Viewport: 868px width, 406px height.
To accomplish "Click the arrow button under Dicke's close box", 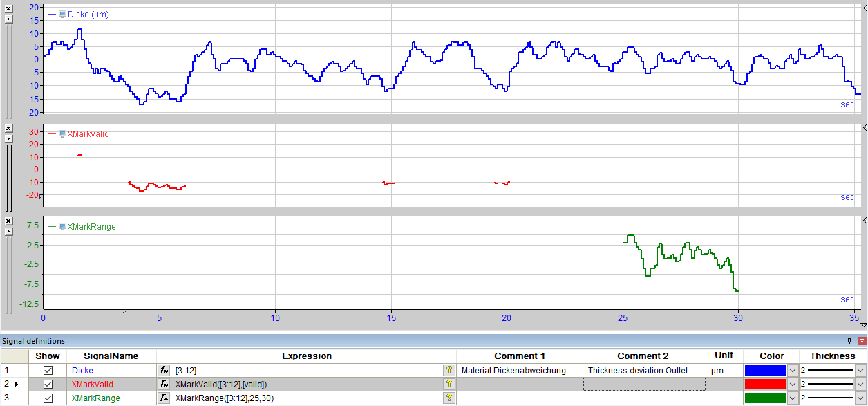I will point(8,19).
